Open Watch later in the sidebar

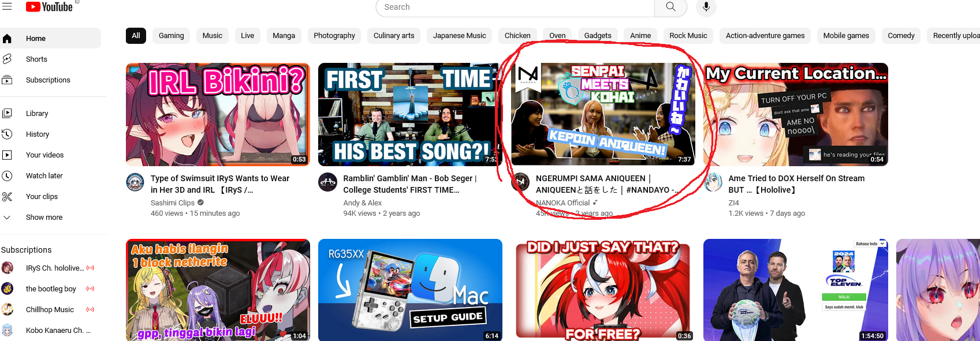coord(50,176)
